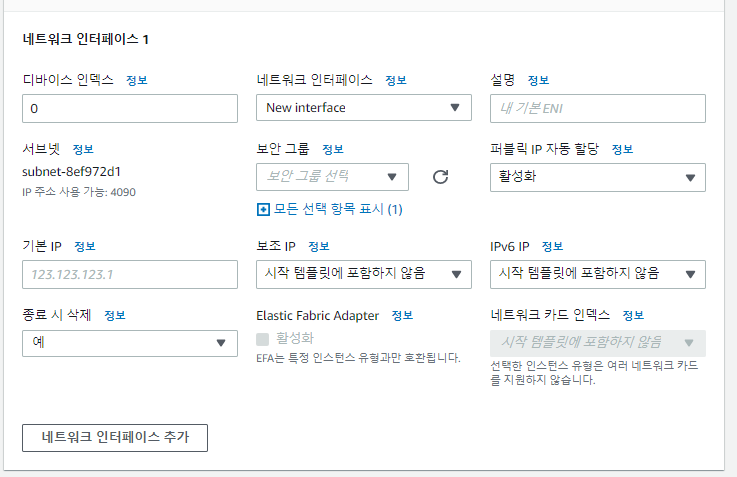The height and width of the screenshot is (477, 737).
Task: Open the 보조 IP dropdown
Action: (364, 274)
